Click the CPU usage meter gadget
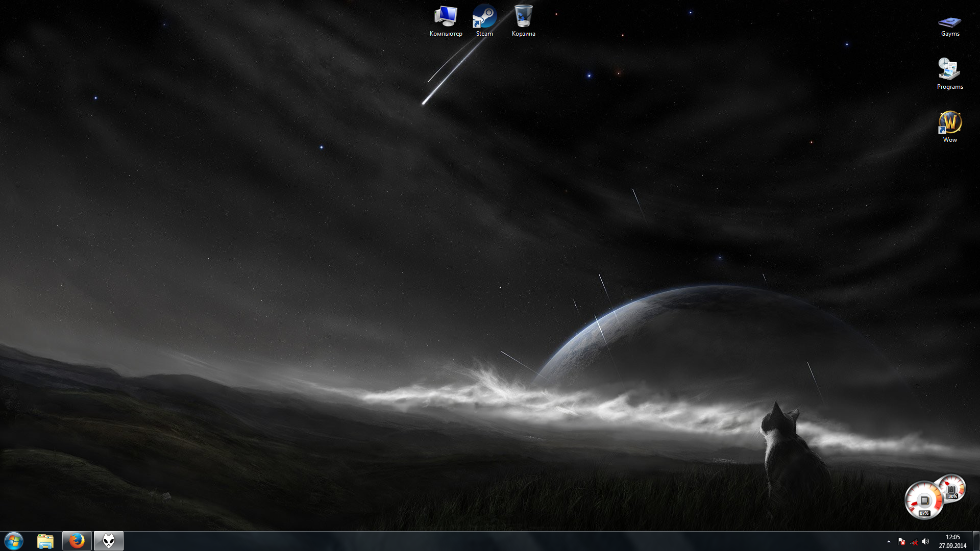Viewport: 980px width, 551px height. tap(923, 500)
